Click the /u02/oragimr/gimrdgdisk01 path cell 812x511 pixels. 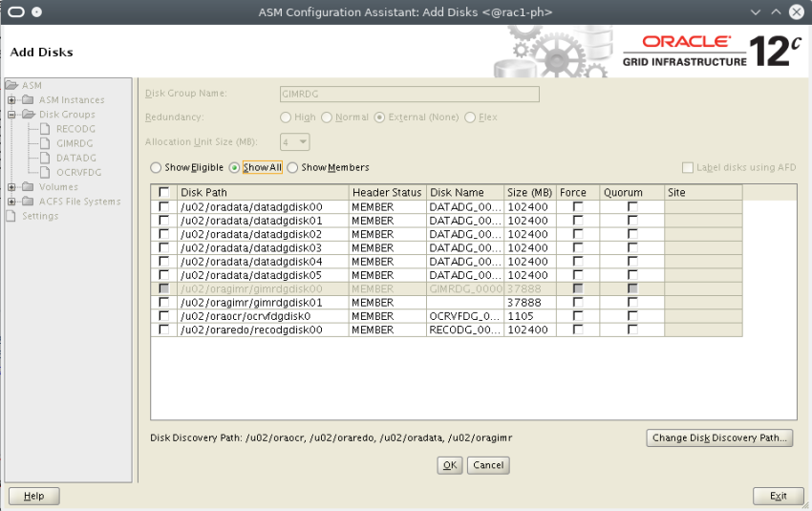coord(263,302)
